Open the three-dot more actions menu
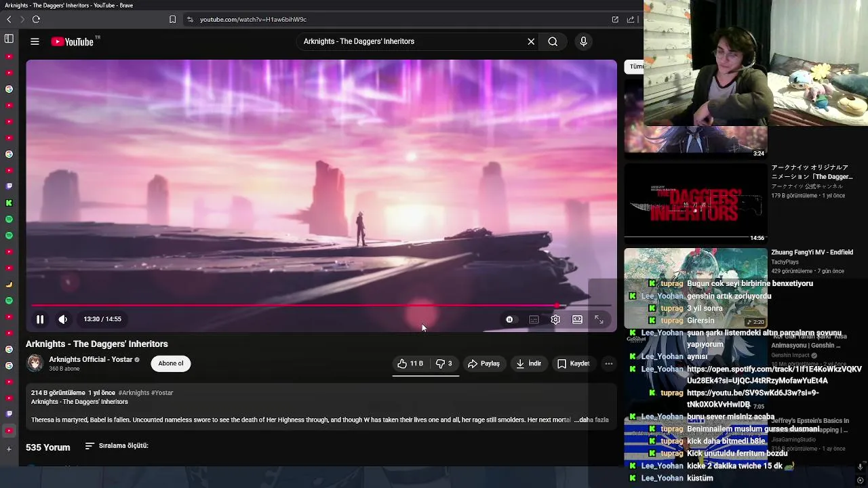The height and width of the screenshot is (488, 868). tap(608, 363)
